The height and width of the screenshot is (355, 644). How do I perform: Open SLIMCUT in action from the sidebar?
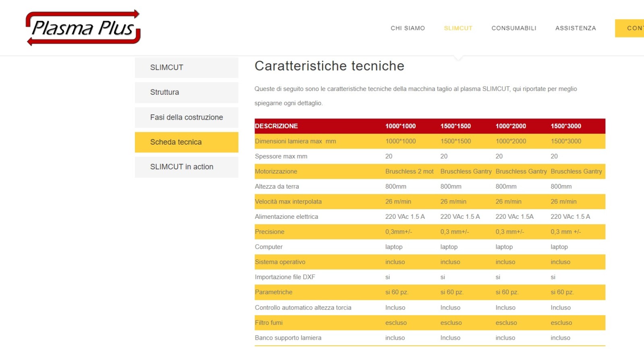tap(186, 167)
